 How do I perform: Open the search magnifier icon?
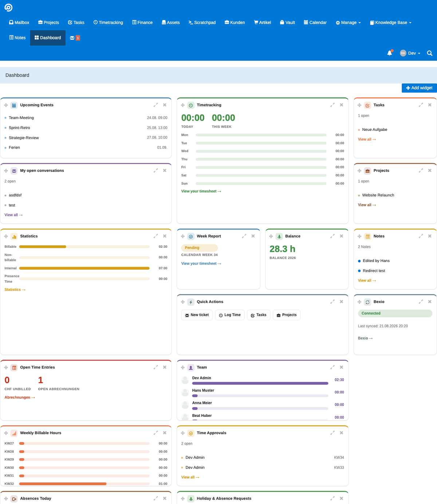click(x=430, y=53)
